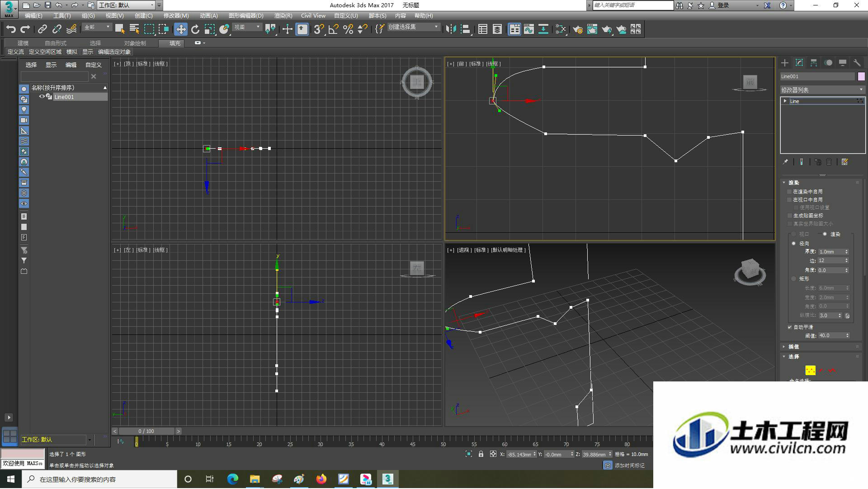Select the 径向 radio button
Image resolution: width=868 pixels, height=489 pixels.
(794, 244)
